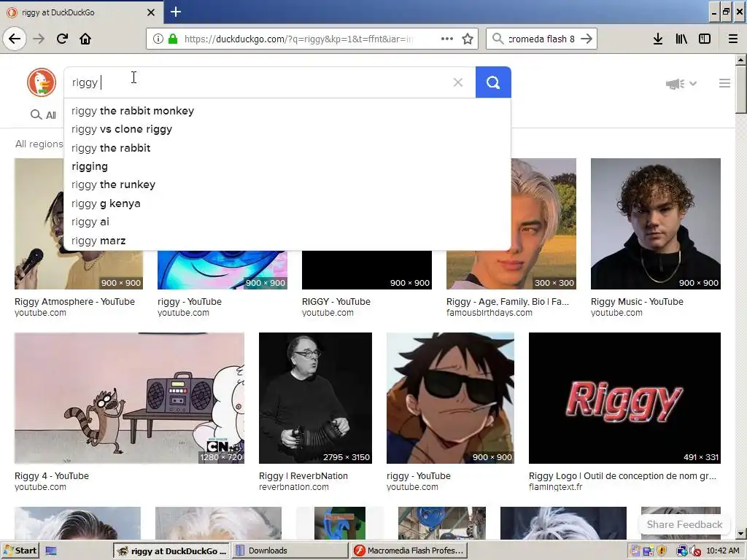Open the All regions filter
This screenshot has width=747, height=560.
tap(39, 144)
